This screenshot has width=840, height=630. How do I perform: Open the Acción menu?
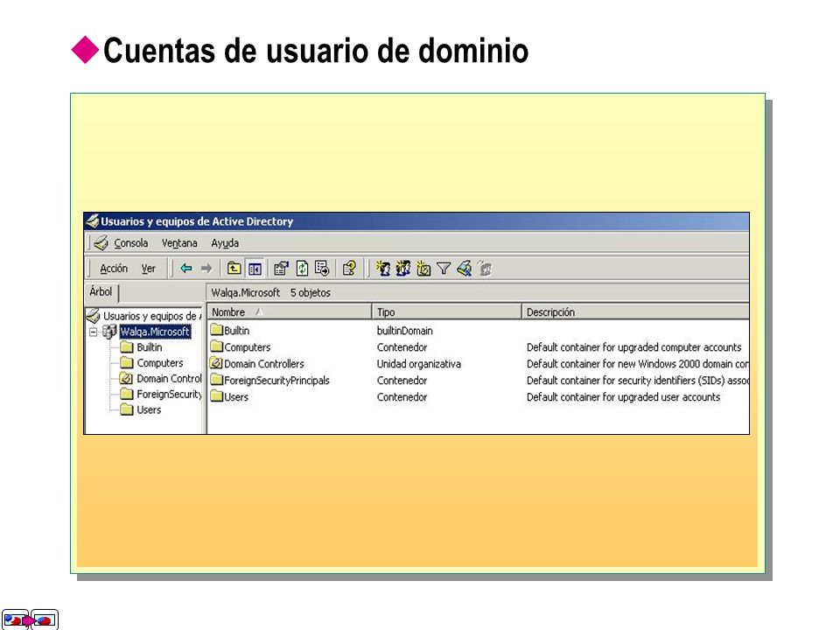click(x=114, y=269)
